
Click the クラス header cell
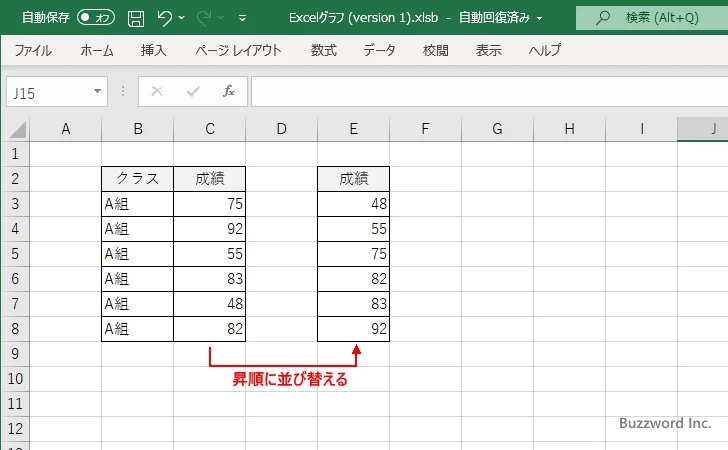(137, 179)
